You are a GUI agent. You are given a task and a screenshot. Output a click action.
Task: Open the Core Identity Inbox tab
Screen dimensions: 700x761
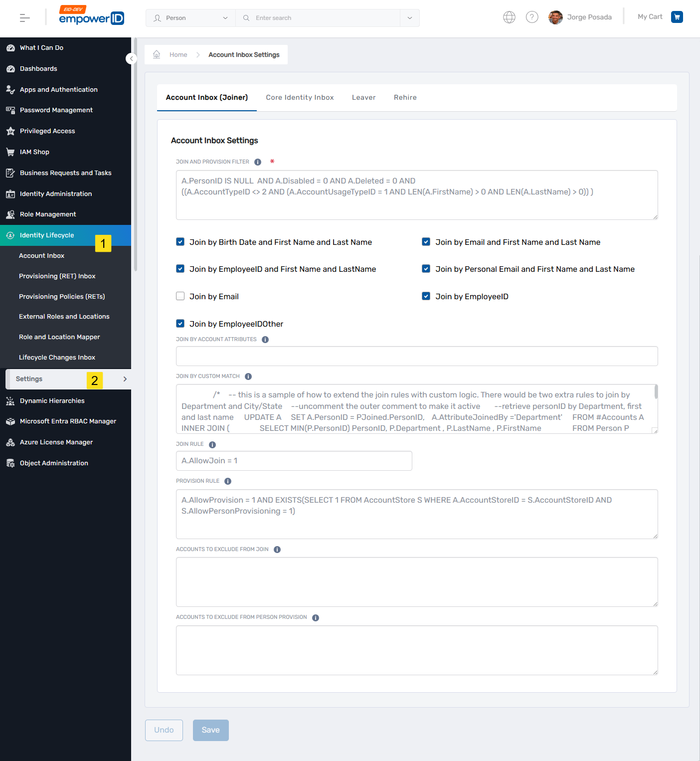pyautogui.click(x=300, y=97)
